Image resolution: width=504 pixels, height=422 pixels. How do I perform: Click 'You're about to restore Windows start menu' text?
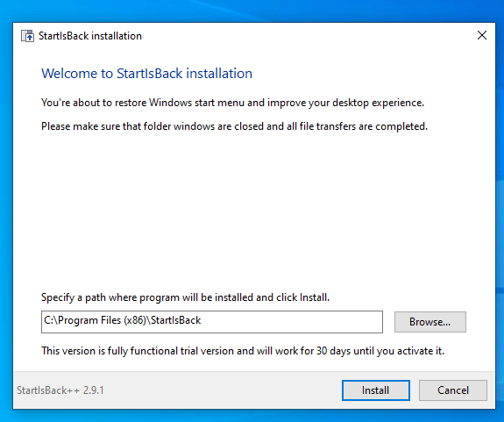click(x=232, y=103)
